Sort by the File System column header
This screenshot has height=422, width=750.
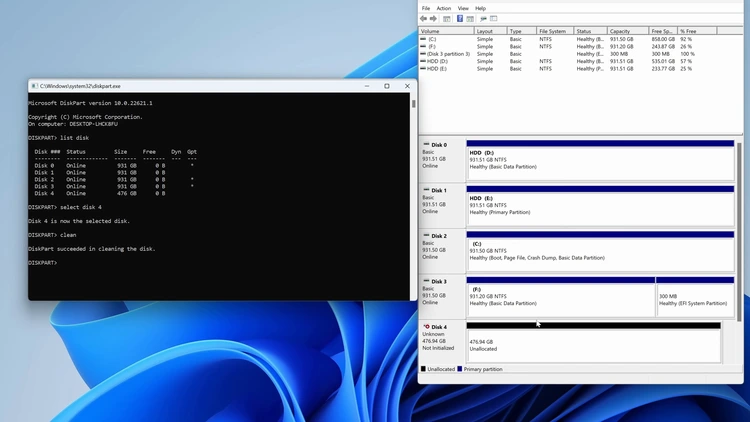(555, 31)
